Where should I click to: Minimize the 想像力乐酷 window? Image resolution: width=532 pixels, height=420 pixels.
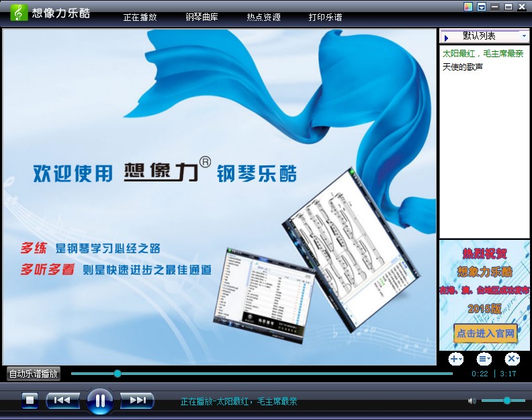[x=495, y=7]
